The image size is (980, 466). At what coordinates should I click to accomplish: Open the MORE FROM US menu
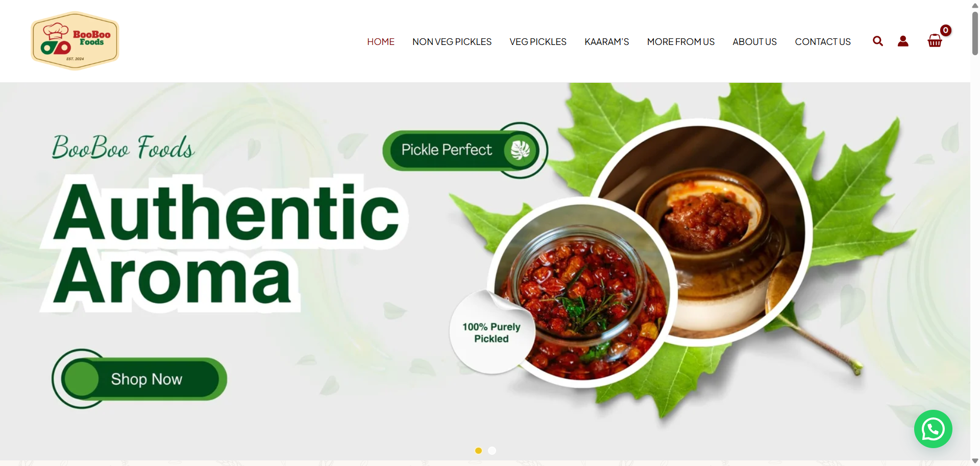coord(681,42)
